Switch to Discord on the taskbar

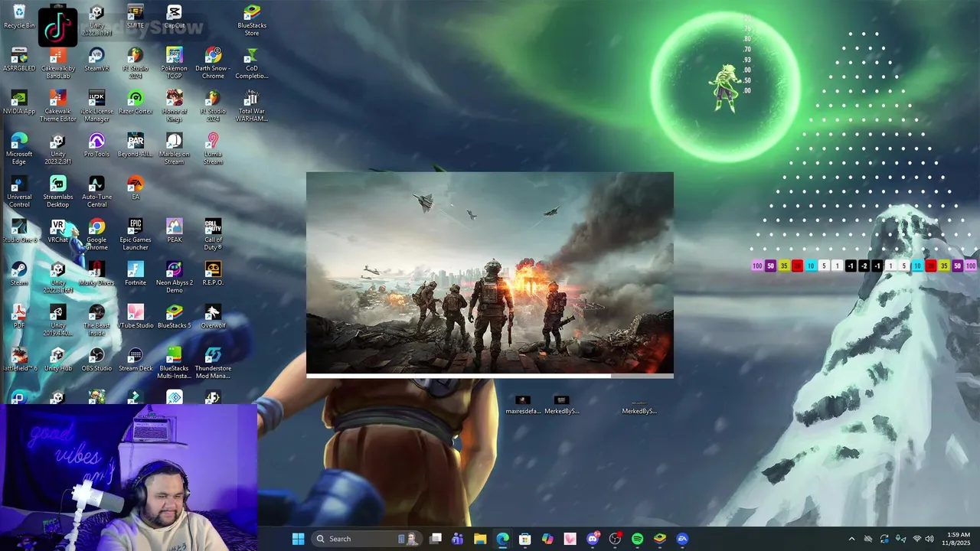coord(593,539)
